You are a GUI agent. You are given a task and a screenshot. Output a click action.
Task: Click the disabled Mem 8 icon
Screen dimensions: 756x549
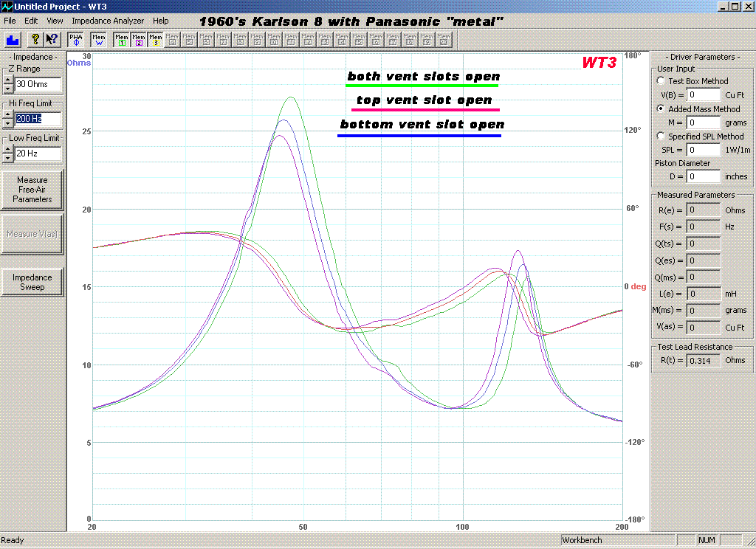click(x=240, y=40)
